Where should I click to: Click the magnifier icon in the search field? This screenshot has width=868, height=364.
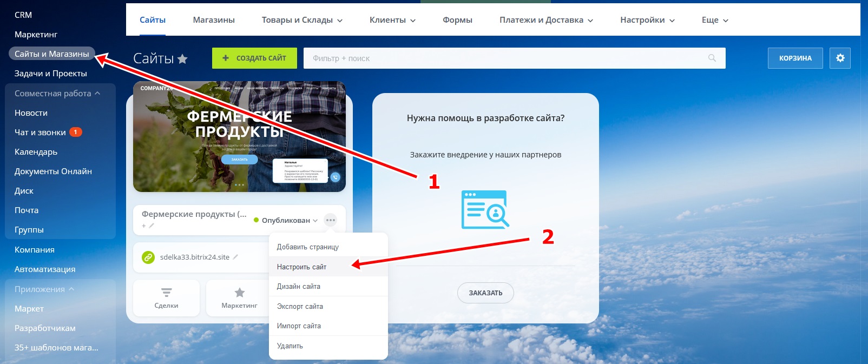[712, 58]
